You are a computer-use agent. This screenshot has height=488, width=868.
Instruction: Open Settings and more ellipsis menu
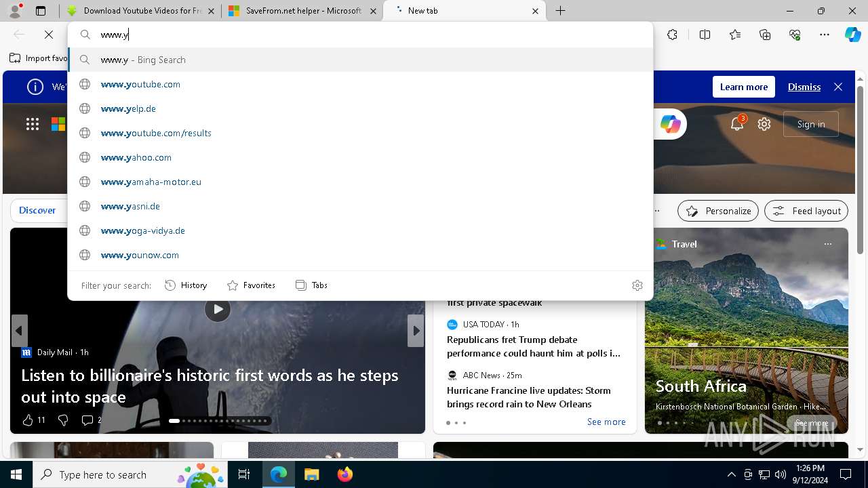[825, 35]
